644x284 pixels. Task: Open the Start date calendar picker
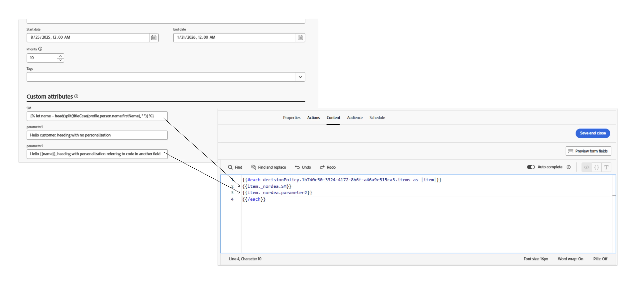[x=154, y=38]
